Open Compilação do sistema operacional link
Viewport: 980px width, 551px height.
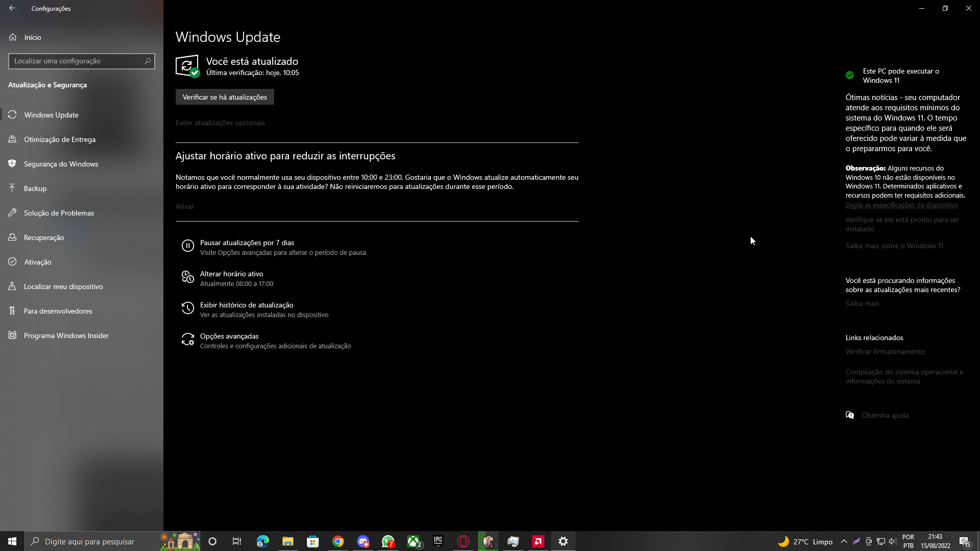click(904, 376)
